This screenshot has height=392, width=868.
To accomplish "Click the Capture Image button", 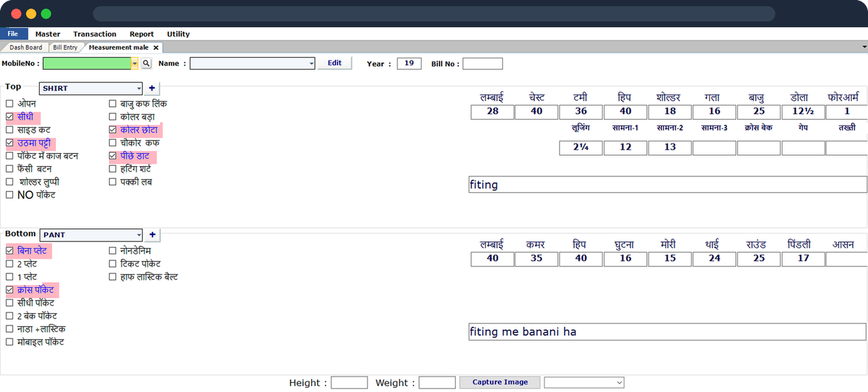I will [x=500, y=382].
